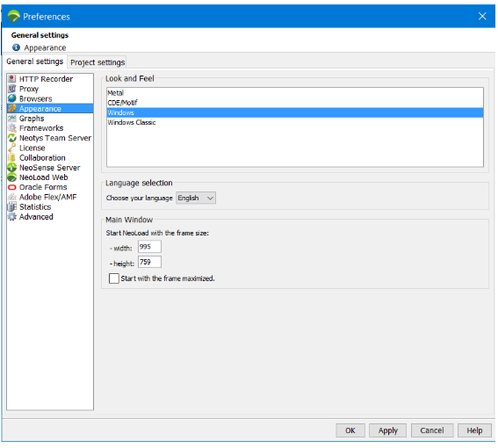Image resolution: width=498 pixels, height=448 pixels.
Task: Open the HTTP Recorder settings icon
Action: point(12,79)
